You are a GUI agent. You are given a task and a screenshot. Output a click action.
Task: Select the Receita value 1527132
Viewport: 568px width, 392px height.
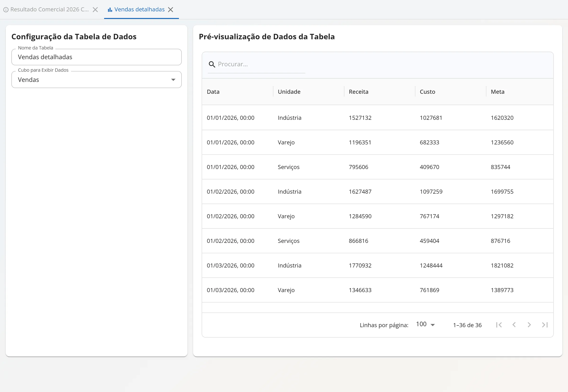[x=360, y=118]
